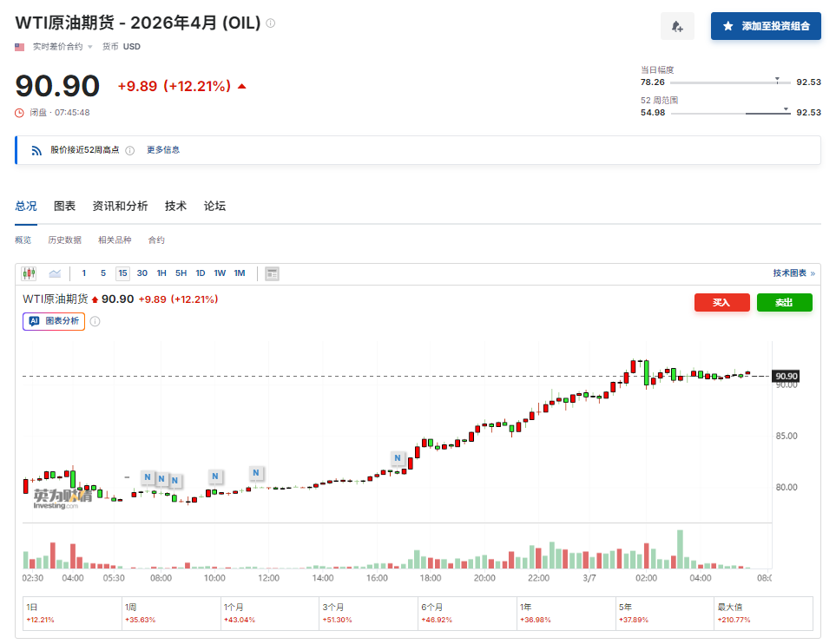Click the RSS feed icon in the alert banner

(x=36, y=150)
